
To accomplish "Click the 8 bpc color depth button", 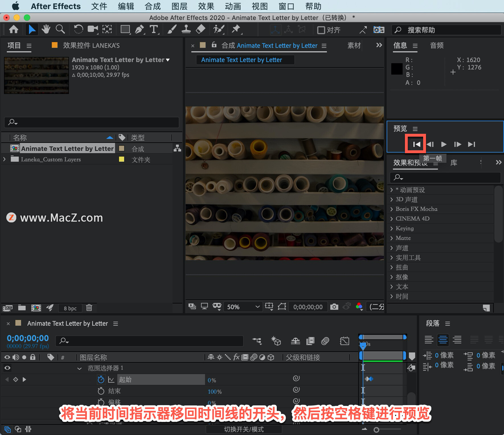I will (70, 308).
